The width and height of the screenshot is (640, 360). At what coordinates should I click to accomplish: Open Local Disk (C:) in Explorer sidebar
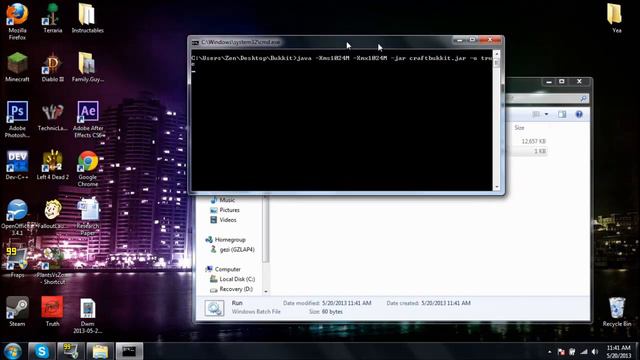coord(233,279)
